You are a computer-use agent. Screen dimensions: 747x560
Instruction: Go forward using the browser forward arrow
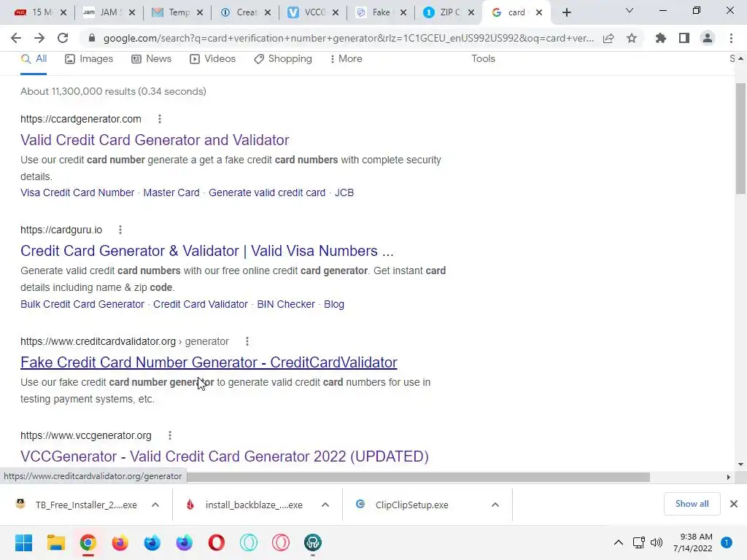point(39,38)
